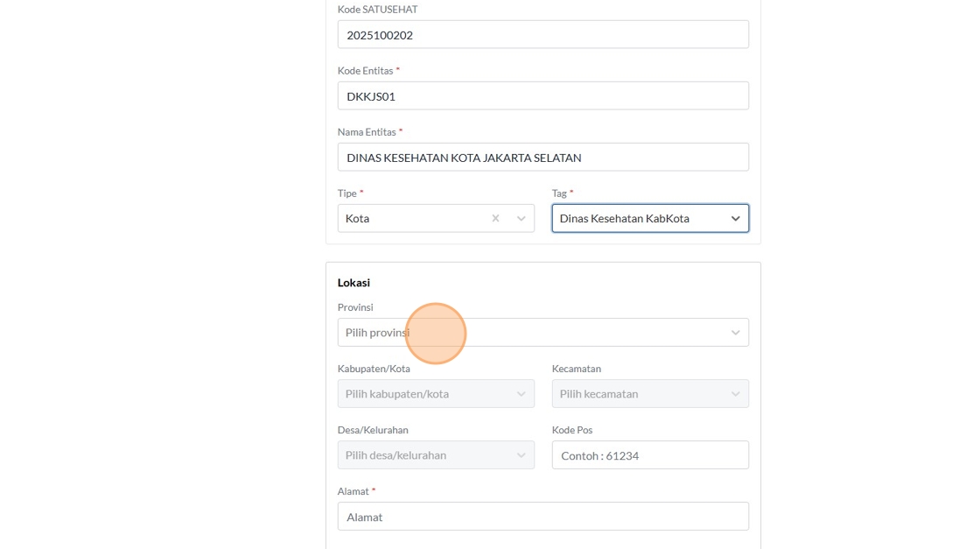
Task: Click the chevron arrow in the Tag field
Action: point(735,218)
